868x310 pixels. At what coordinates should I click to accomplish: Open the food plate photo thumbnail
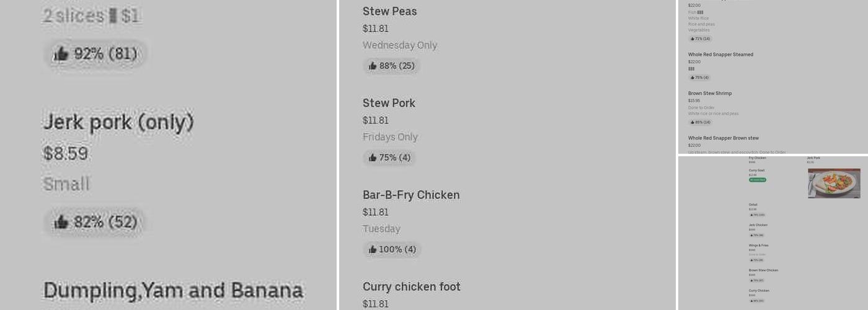[x=834, y=183]
